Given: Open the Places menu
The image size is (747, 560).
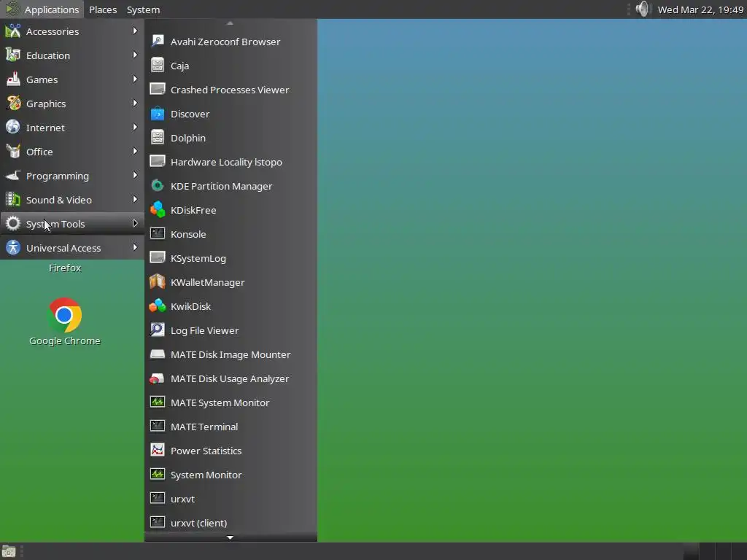Looking at the screenshot, I should tap(103, 9).
